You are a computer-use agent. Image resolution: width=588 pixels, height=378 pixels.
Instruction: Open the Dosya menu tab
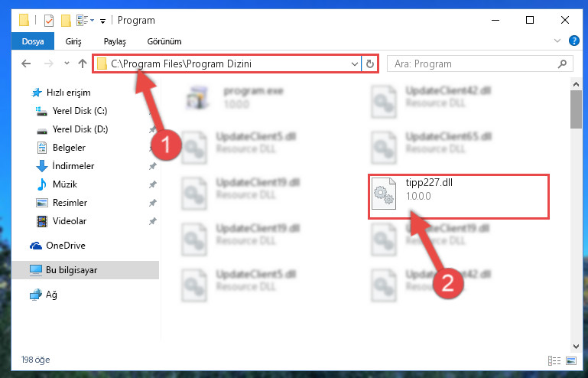(33, 41)
